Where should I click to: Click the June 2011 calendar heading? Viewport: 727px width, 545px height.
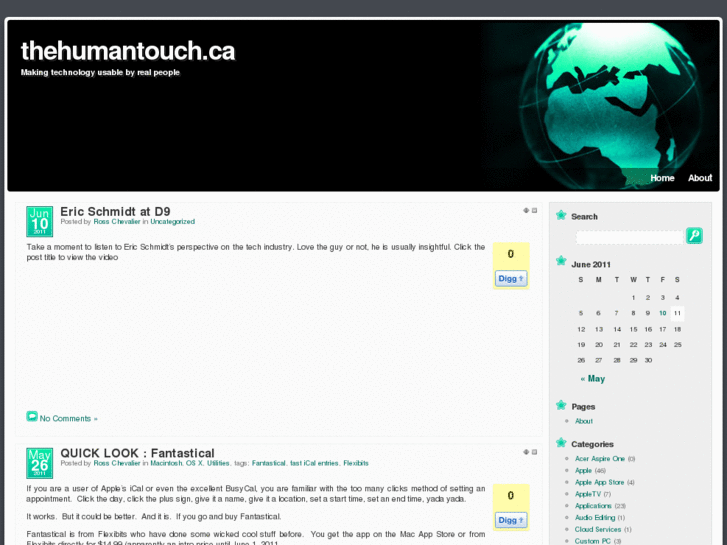(591, 264)
